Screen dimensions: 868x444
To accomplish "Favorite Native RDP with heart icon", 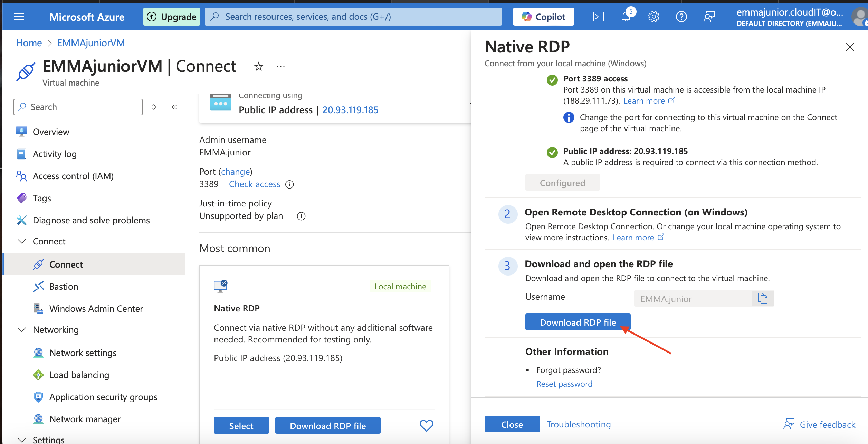I will [x=426, y=425].
